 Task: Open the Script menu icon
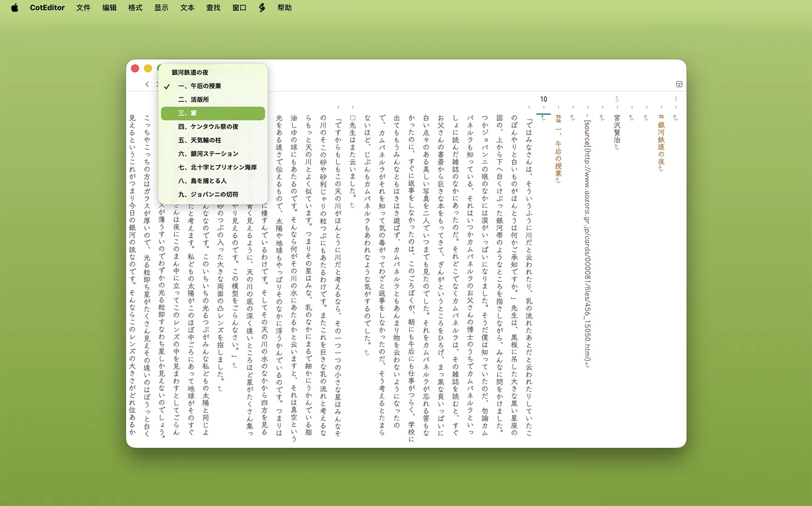point(262,8)
